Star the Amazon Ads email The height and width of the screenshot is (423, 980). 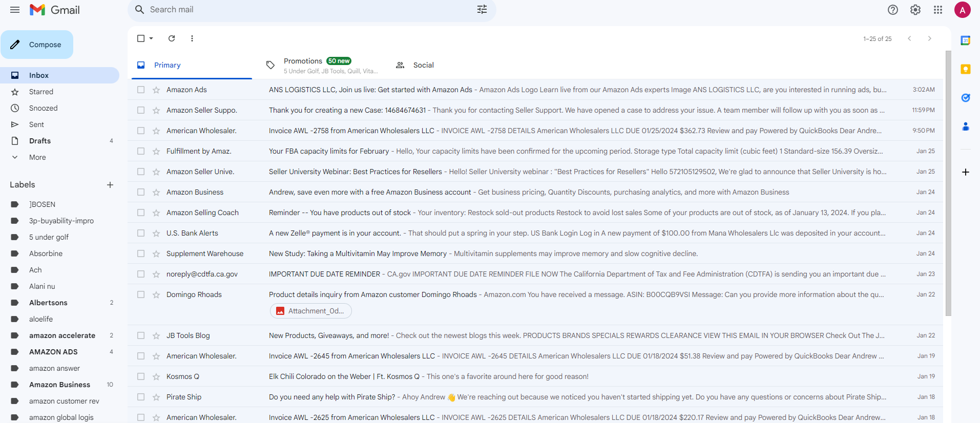[x=156, y=90]
